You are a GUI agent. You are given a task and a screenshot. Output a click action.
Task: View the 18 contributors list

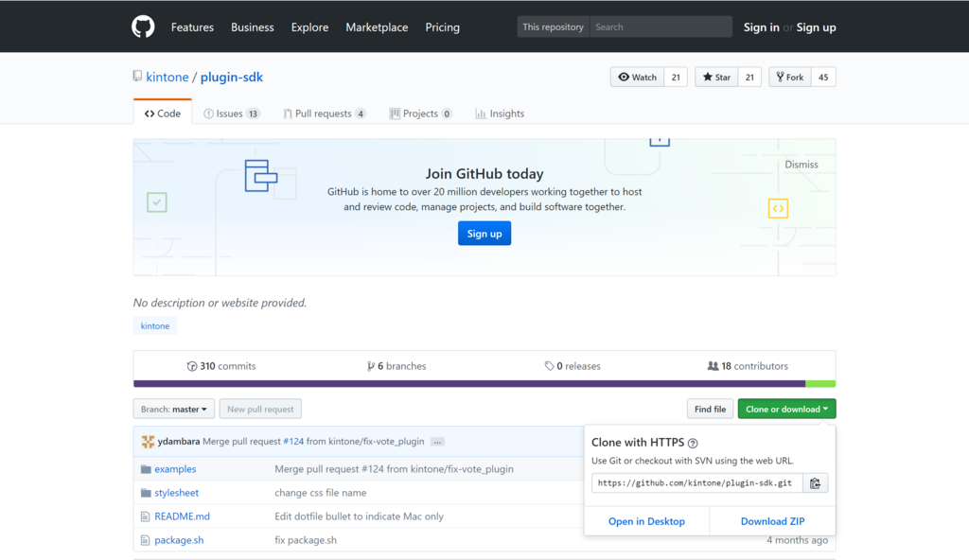click(748, 366)
